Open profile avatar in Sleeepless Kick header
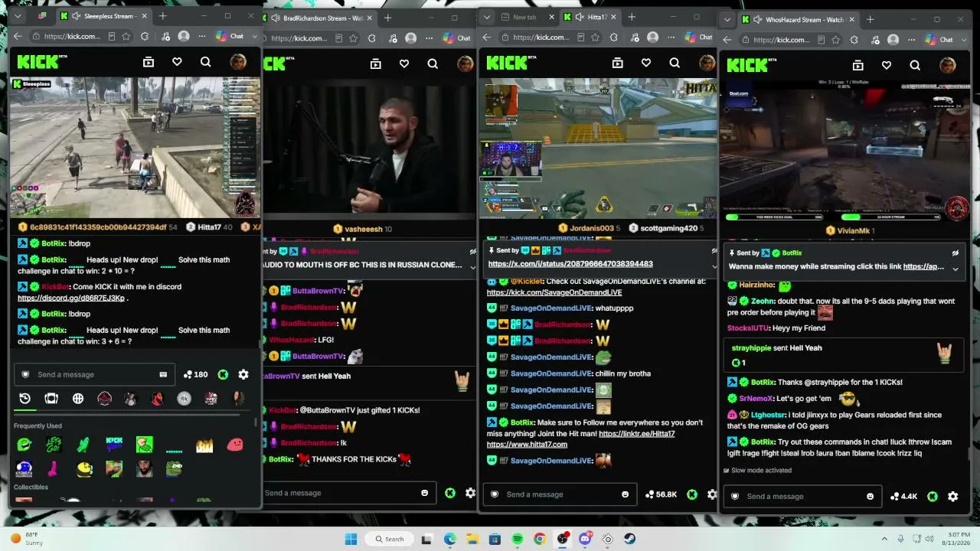The image size is (980, 551). pos(238,62)
